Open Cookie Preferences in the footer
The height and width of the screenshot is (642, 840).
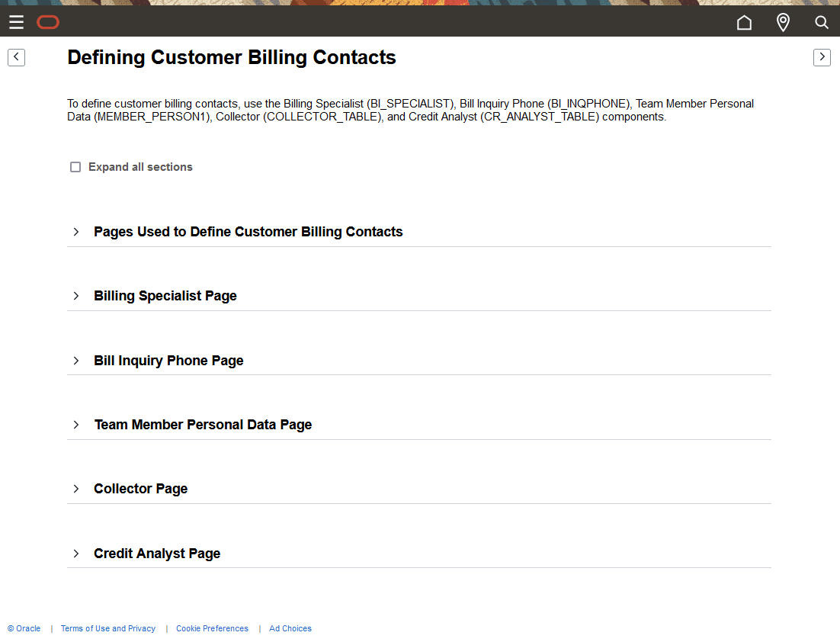tap(212, 628)
